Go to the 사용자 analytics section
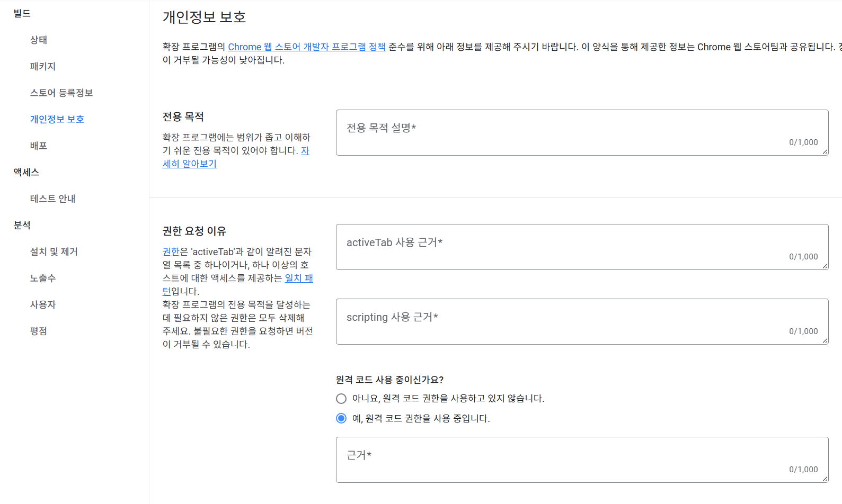842x504 pixels. (x=43, y=304)
